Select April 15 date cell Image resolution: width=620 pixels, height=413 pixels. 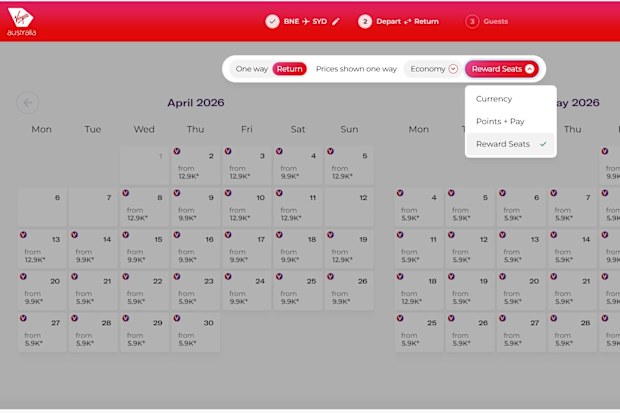(x=144, y=249)
